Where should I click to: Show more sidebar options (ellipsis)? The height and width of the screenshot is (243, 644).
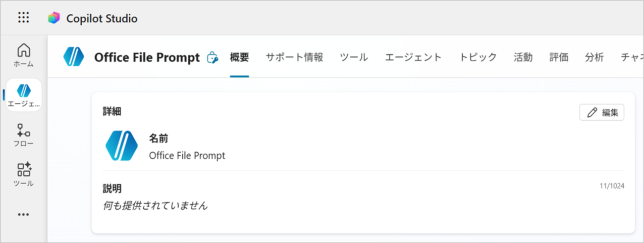coord(24,214)
